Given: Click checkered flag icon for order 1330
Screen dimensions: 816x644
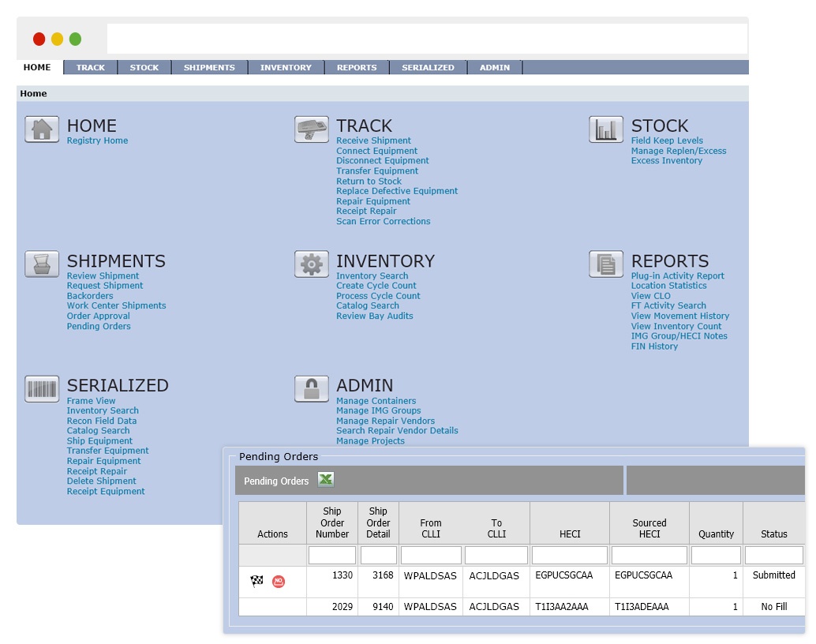Looking at the screenshot, I should 256,581.
